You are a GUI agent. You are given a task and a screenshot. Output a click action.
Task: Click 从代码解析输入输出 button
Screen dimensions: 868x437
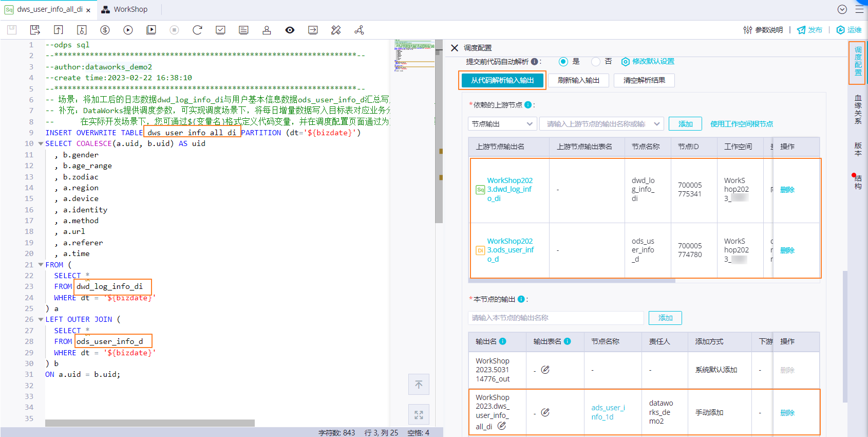pyautogui.click(x=502, y=80)
